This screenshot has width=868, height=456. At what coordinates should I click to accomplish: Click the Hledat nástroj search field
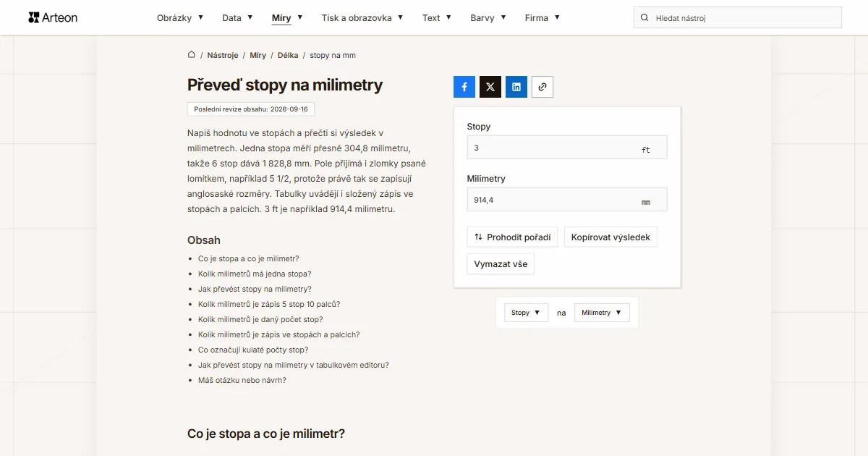[738, 17]
